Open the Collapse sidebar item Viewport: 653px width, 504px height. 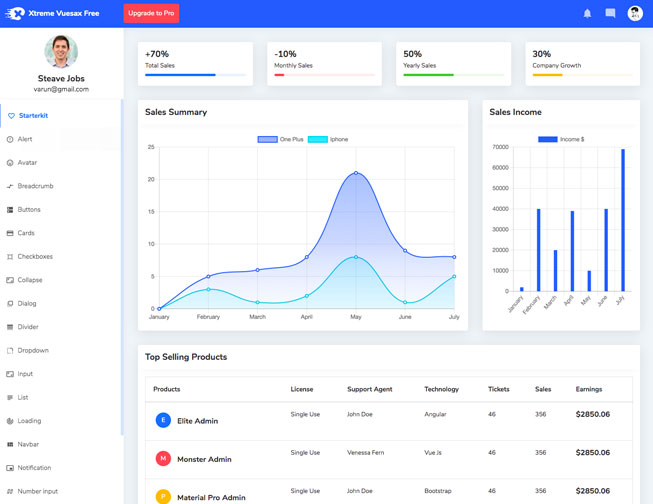30,280
